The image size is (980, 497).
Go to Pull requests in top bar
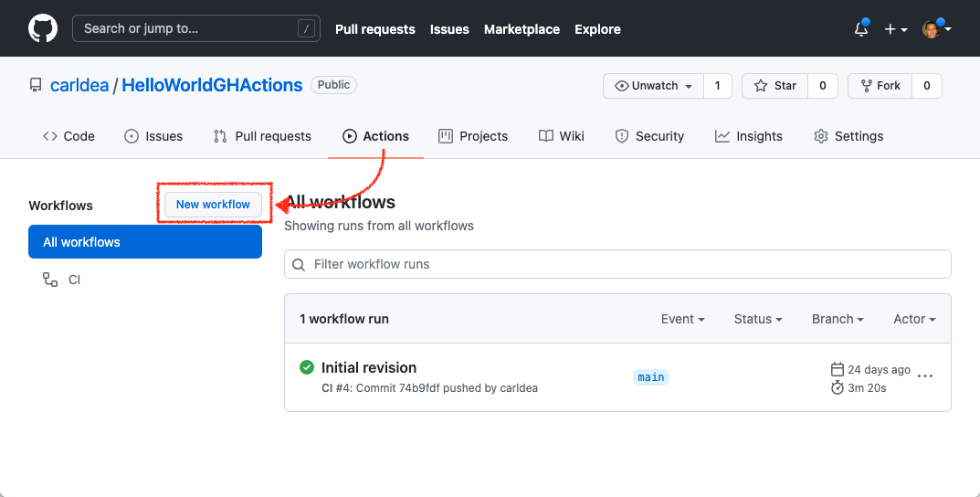pos(375,29)
